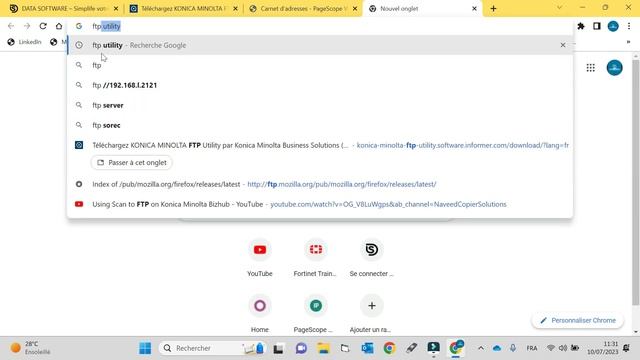Open the weather widget showing 28°C

pyautogui.click(x=31, y=348)
